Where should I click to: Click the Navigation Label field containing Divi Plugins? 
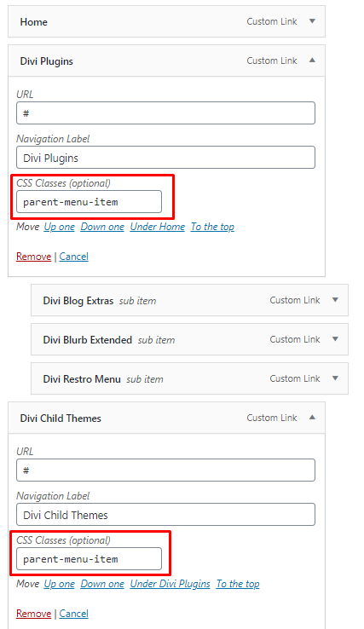pos(165,157)
